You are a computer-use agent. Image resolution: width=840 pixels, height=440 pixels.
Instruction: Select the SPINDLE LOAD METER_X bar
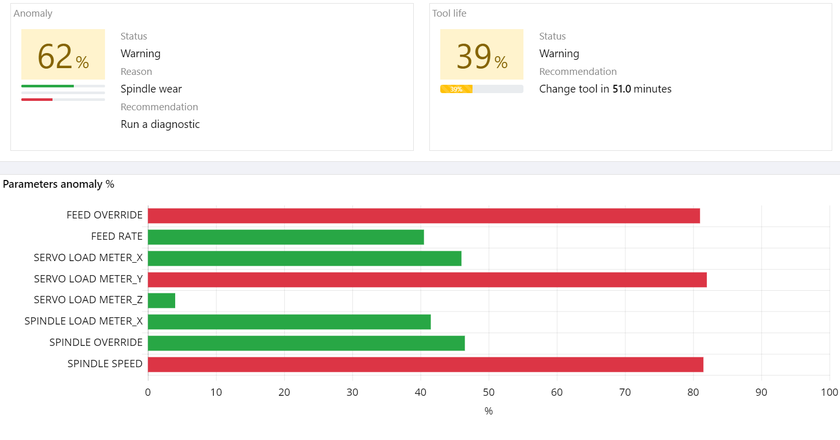pos(289,322)
